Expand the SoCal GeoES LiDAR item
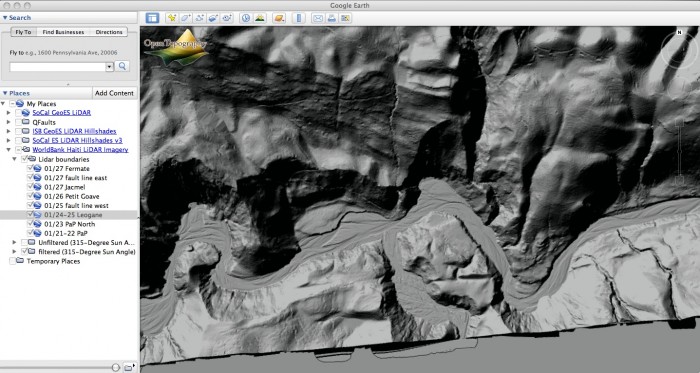 [8, 112]
